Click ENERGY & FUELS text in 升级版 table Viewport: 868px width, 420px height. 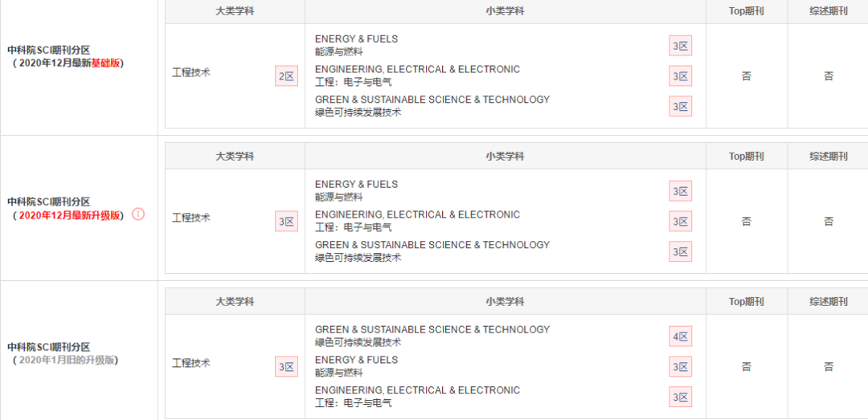357,184
